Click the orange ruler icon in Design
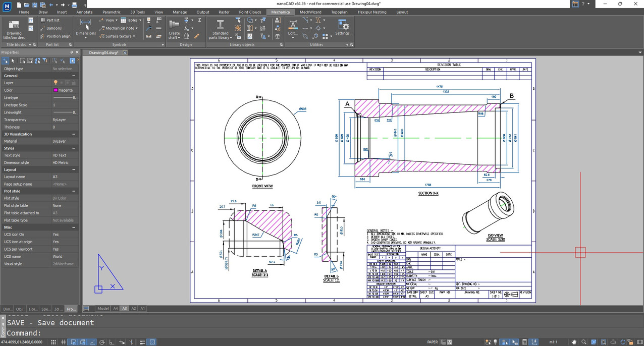 [x=197, y=36]
